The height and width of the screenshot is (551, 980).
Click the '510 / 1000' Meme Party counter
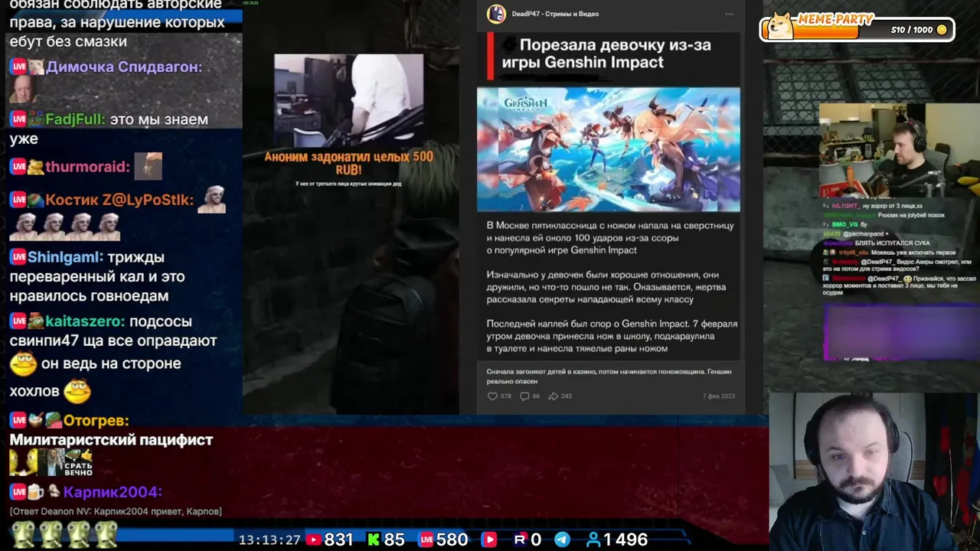click(912, 30)
